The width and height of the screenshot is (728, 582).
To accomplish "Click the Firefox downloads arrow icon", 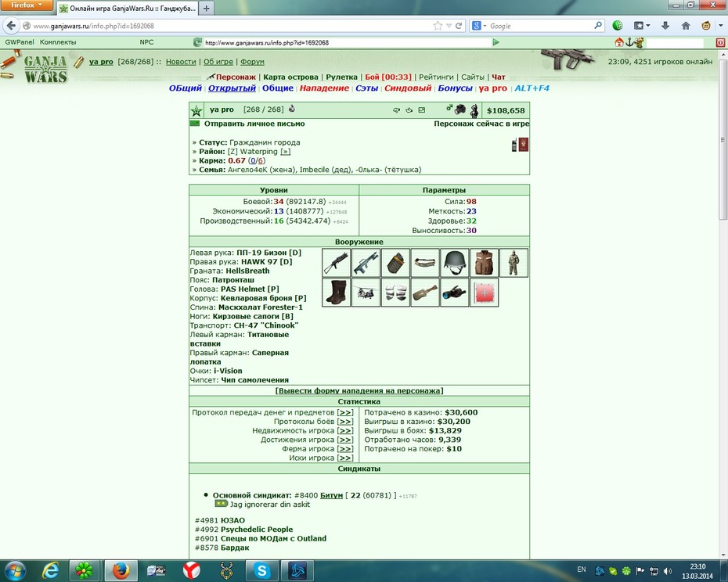I will (665, 26).
